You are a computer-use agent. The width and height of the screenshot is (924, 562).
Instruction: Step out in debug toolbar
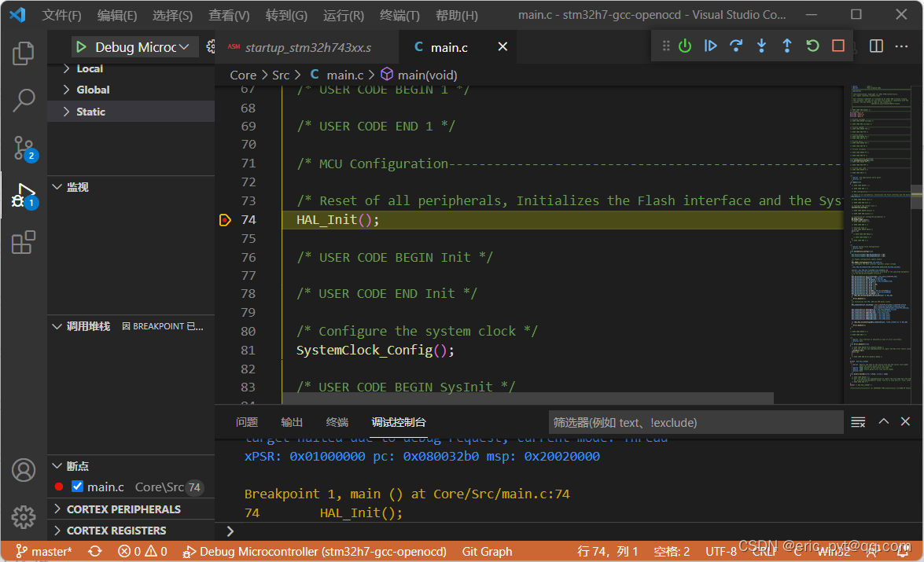point(786,46)
